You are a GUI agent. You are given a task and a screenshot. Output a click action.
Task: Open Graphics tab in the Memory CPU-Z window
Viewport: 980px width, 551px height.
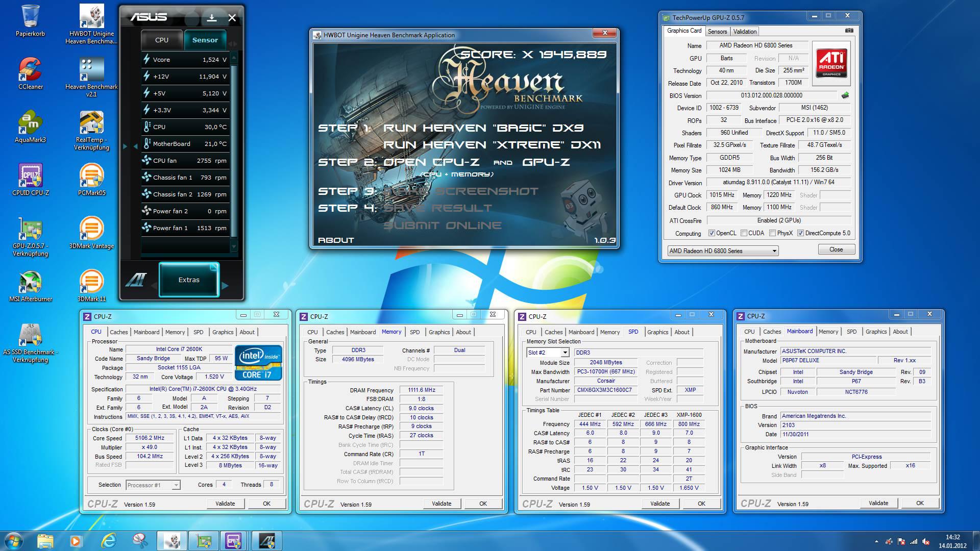tap(439, 332)
